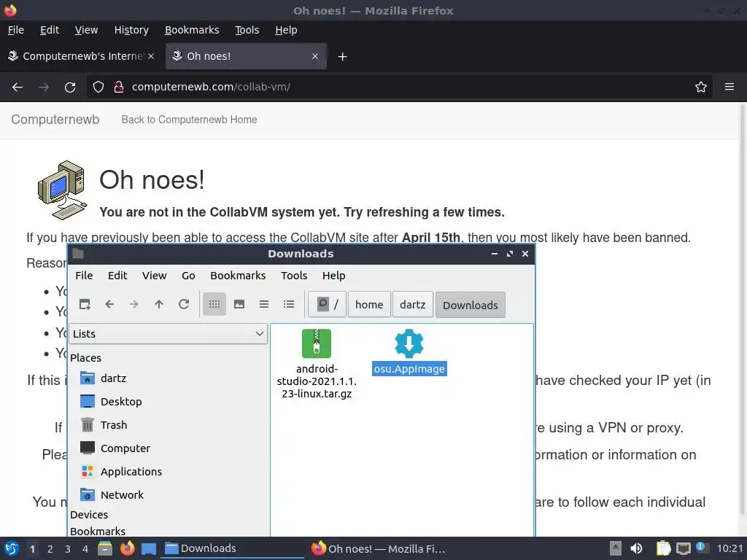Open Tools menu in Downloads window
This screenshot has width=747, height=560.
[x=294, y=275]
